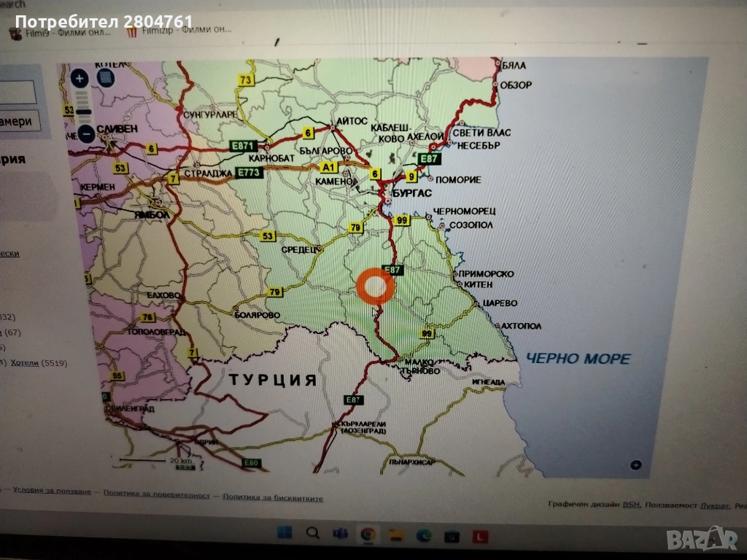
Task: Open Windows taskbar search
Action: click(313, 534)
